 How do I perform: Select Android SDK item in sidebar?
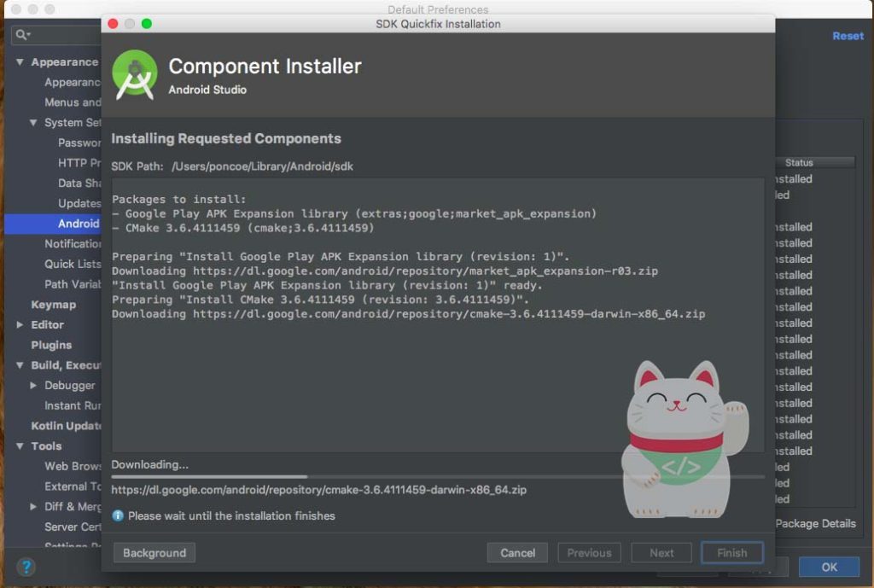(x=53, y=224)
